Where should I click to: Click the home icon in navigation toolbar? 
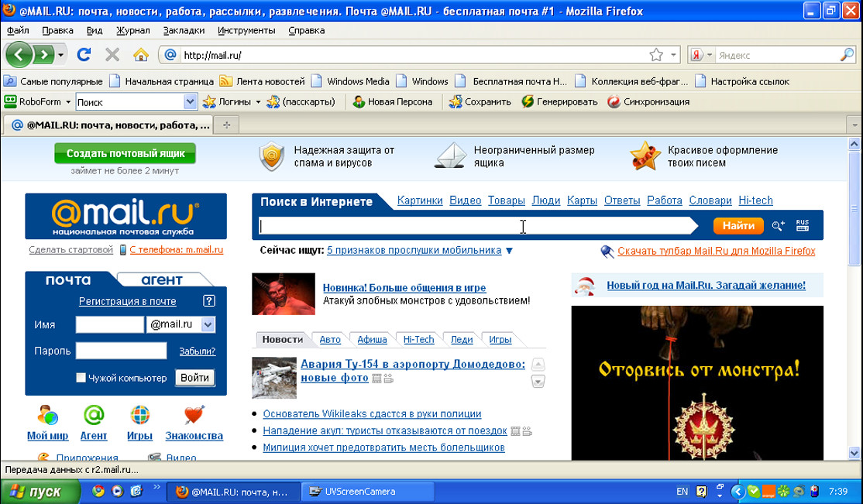click(140, 55)
